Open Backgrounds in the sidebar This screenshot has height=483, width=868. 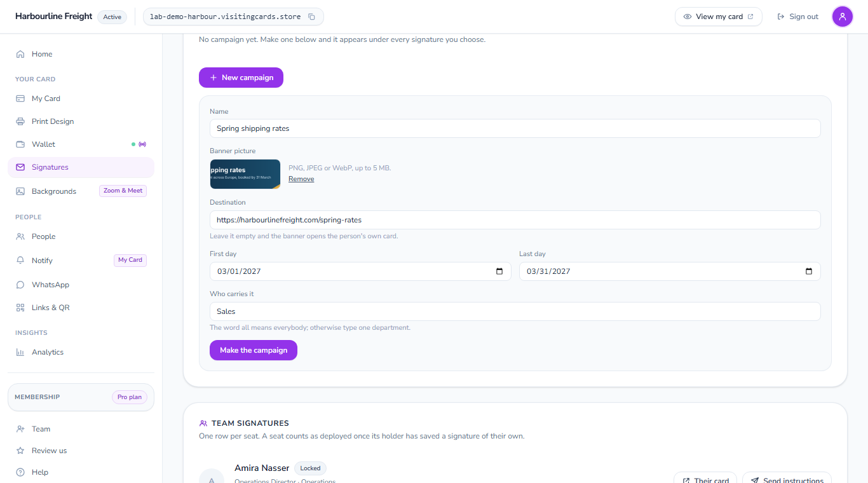[81, 191]
